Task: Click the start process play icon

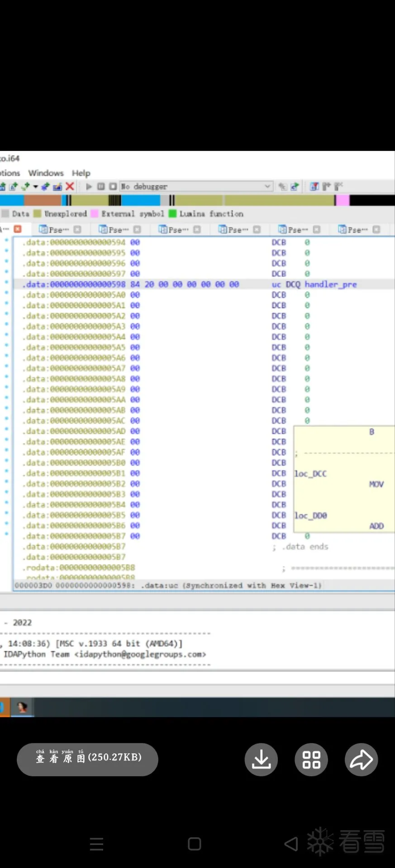Action: point(89,186)
